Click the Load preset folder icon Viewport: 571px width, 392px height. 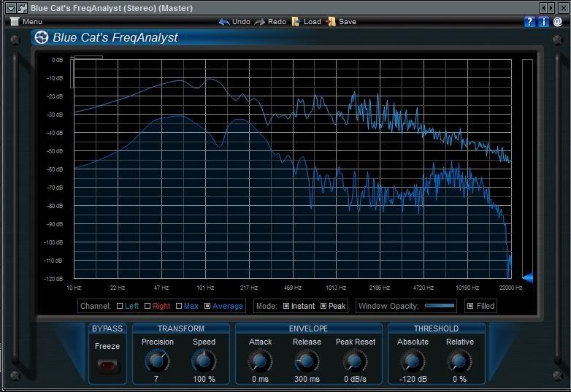pos(296,22)
